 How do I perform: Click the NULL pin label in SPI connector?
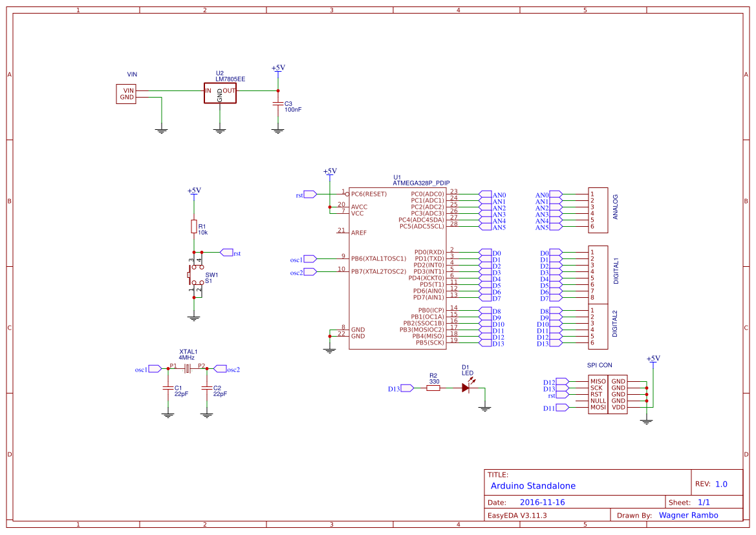pyautogui.click(x=598, y=401)
